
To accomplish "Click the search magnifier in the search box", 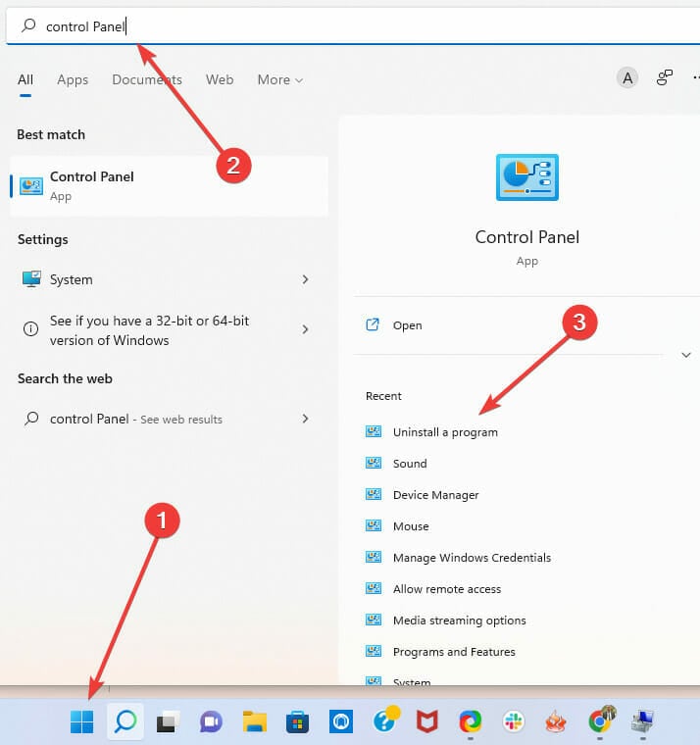I will (28, 25).
